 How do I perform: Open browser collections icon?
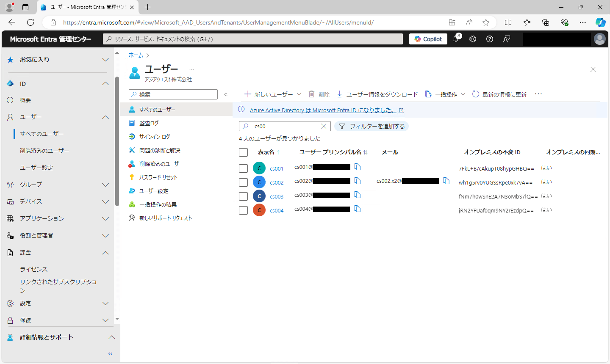(x=546, y=22)
